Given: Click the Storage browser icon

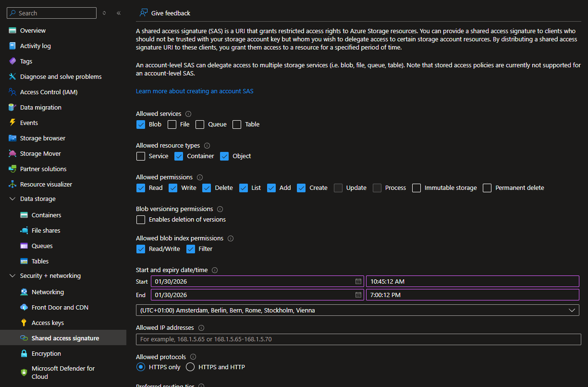Looking at the screenshot, I should click(12, 138).
